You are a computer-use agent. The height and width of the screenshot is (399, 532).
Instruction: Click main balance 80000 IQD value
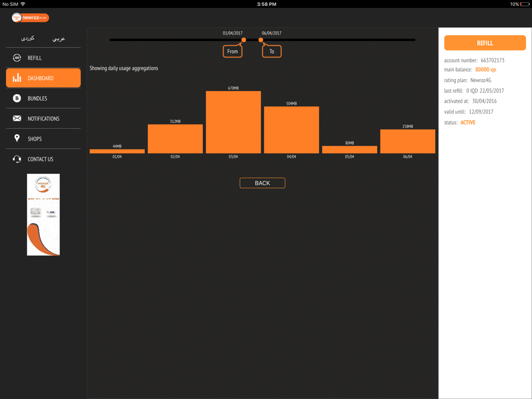click(x=486, y=70)
